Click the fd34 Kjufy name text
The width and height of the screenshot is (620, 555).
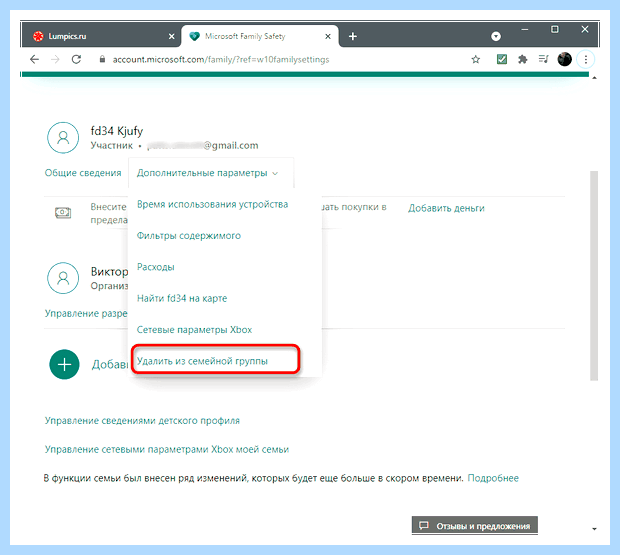[117, 131]
